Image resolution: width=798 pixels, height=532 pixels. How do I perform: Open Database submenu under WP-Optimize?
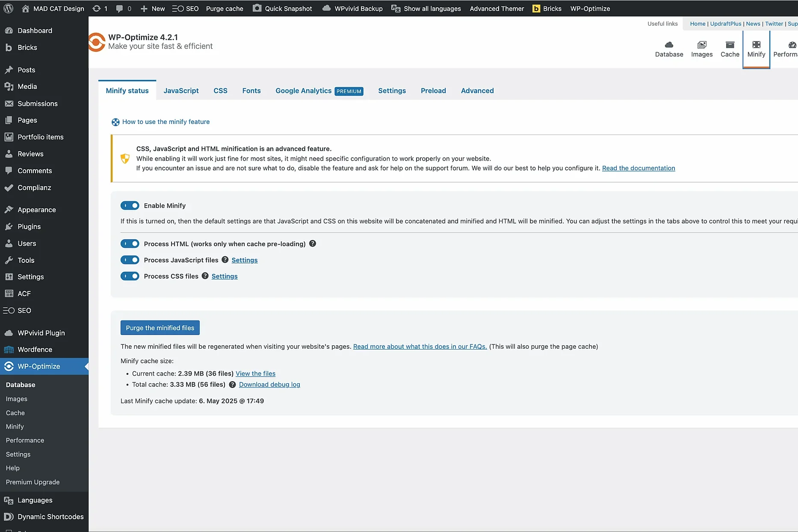21,385
